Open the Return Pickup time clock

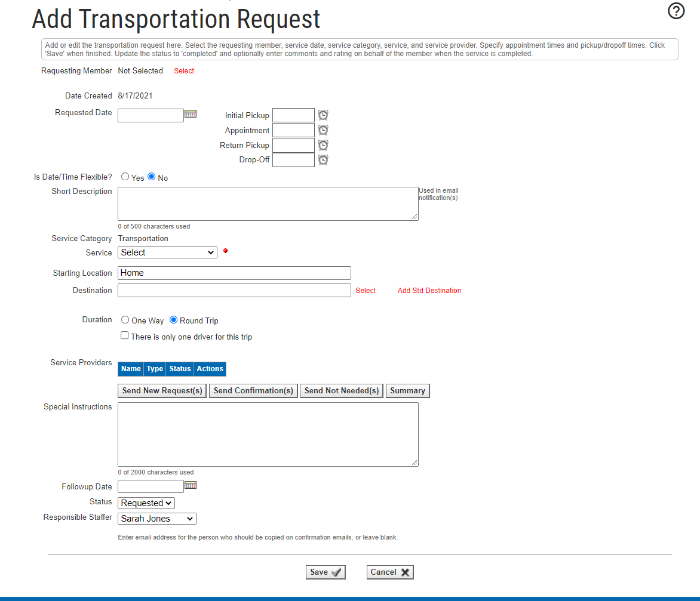[x=323, y=145]
